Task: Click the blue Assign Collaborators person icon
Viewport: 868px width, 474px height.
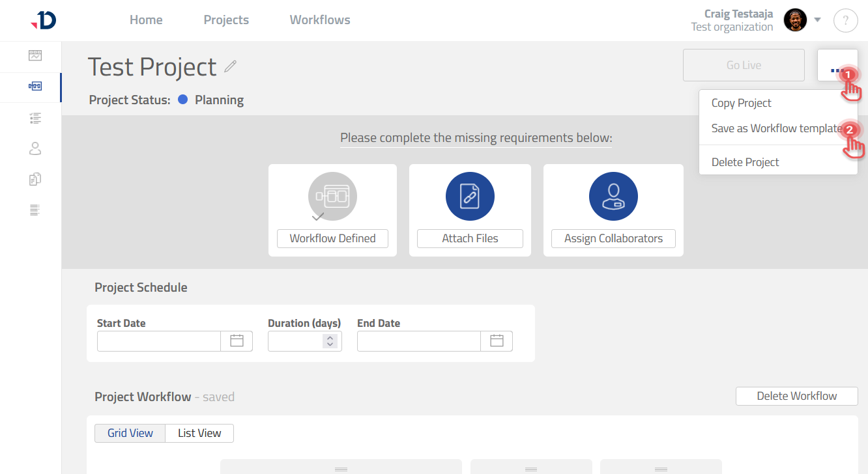Action: pyautogui.click(x=613, y=196)
